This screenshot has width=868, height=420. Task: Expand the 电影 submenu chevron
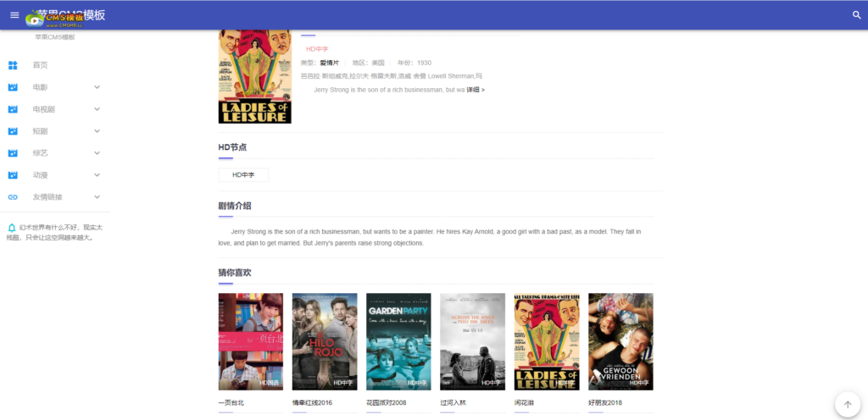tap(97, 87)
